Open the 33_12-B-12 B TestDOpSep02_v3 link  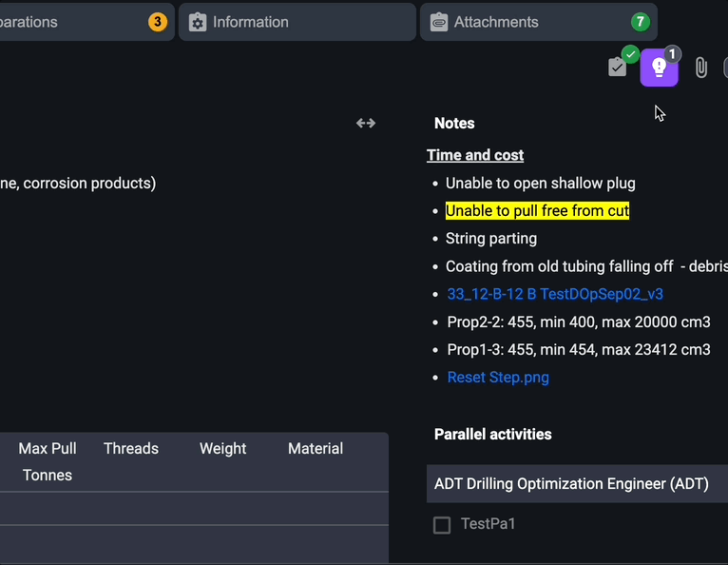[x=555, y=294]
